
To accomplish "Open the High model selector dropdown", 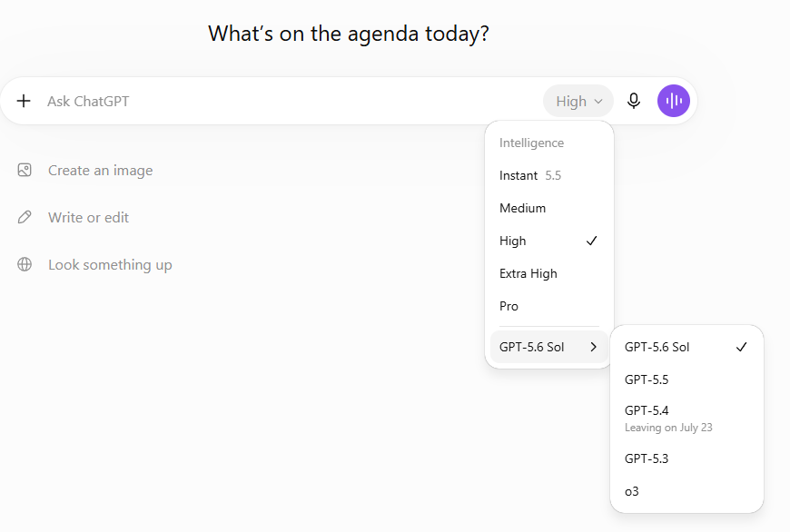I will [578, 102].
